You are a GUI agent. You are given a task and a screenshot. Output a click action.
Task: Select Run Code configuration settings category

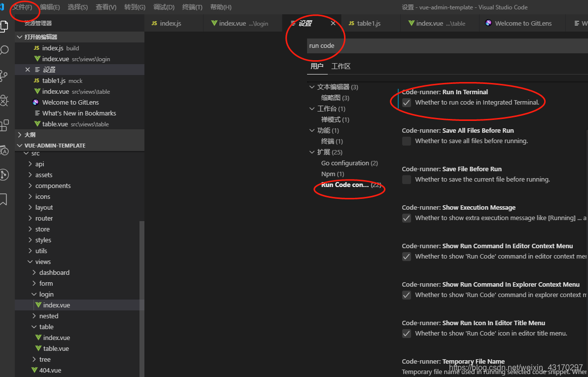(x=351, y=185)
